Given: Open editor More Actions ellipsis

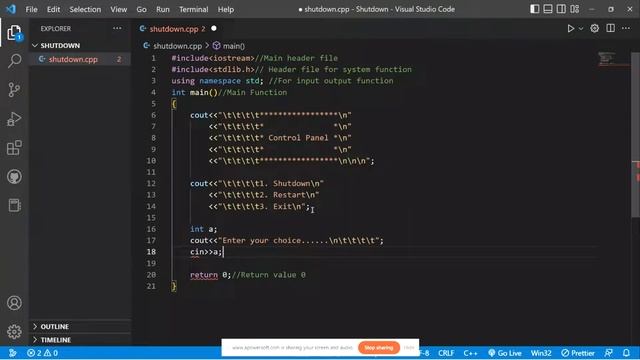Looking at the screenshot, I should 626,28.
